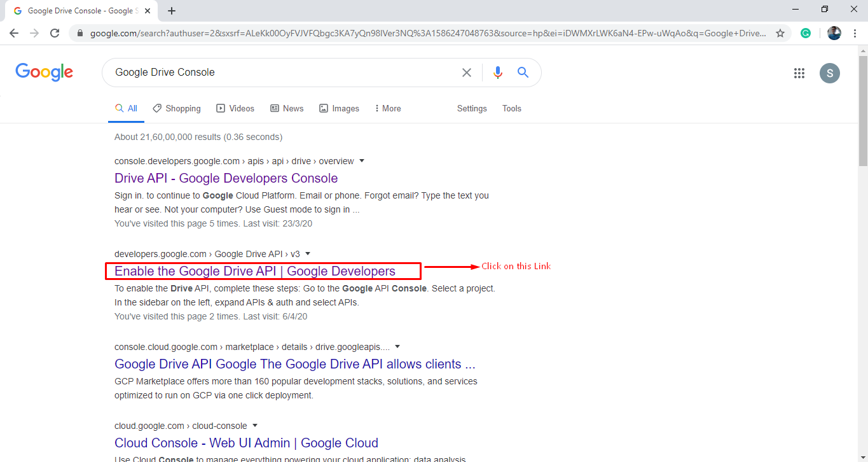Image resolution: width=868 pixels, height=462 pixels.
Task: Go back using the back arrow icon
Action: point(14,32)
